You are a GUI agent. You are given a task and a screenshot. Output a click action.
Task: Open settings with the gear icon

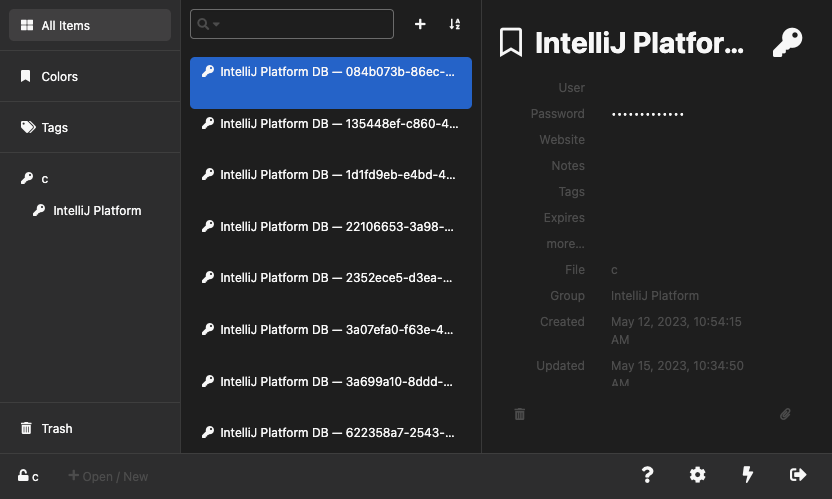coord(698,475)
